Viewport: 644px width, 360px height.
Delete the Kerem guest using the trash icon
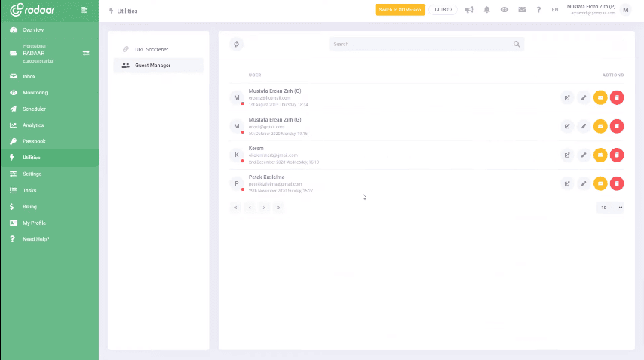pyautogui.click(x=617, y=155)
